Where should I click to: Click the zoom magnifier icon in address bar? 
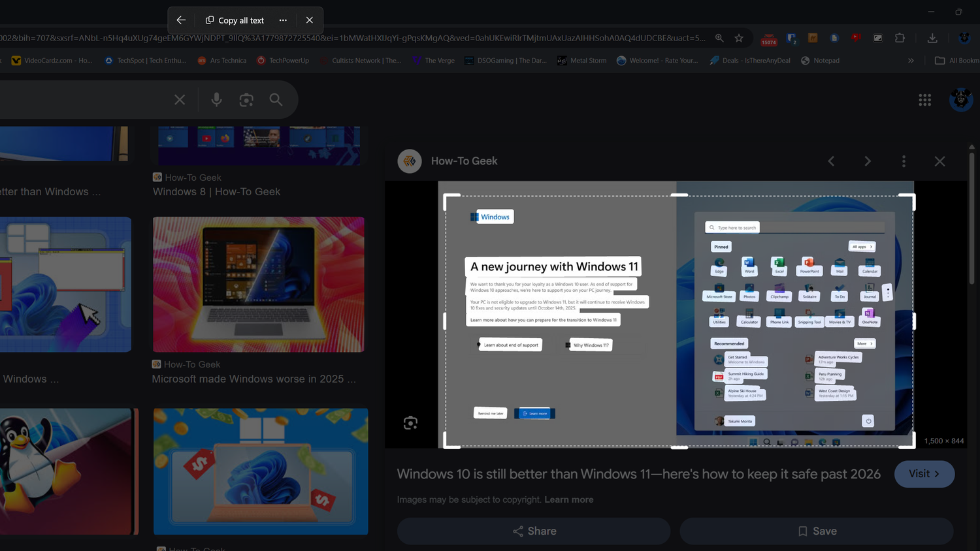click(719, 38)
